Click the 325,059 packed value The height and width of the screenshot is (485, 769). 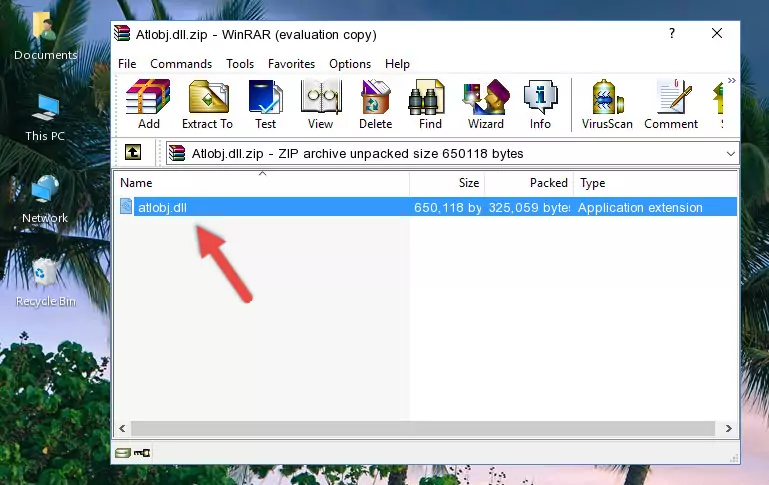(x=529, y=207)
